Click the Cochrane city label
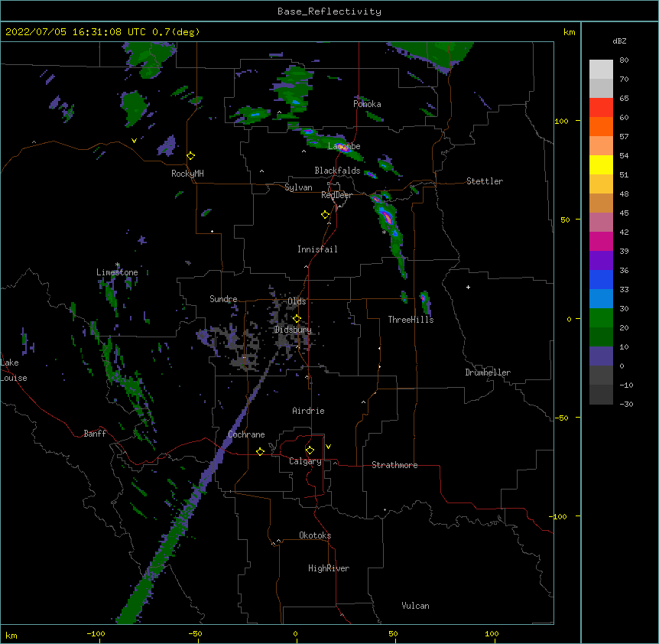This screenshot has height=644, width=659. (246, 434)
